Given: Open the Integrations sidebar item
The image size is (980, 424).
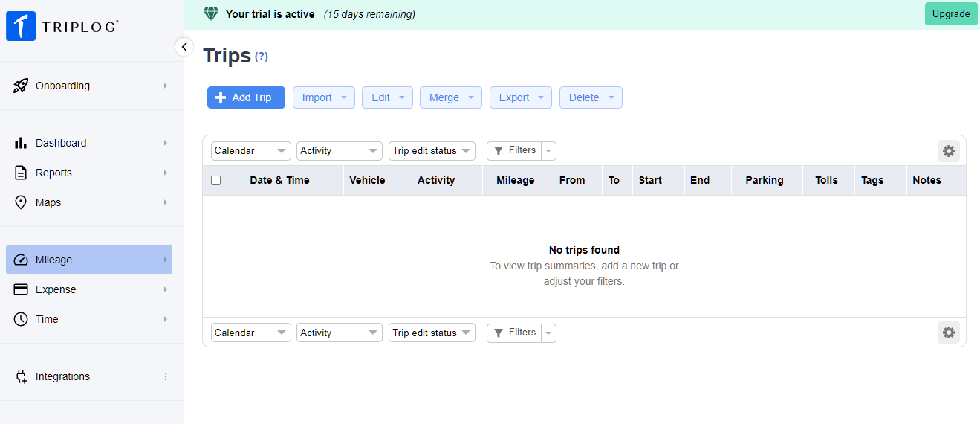Looking at the screenshot, I should coord(89,376).
